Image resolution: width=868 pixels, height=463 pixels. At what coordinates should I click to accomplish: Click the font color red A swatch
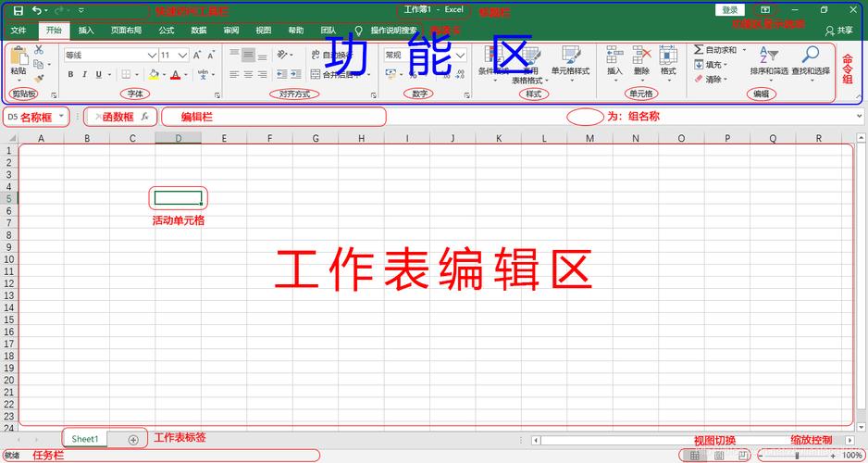pos(175,75)
